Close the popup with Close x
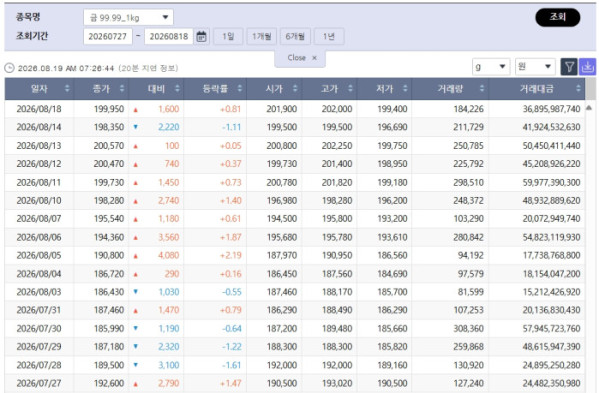This screenshot has height=393, width=599. pos(302,58)
